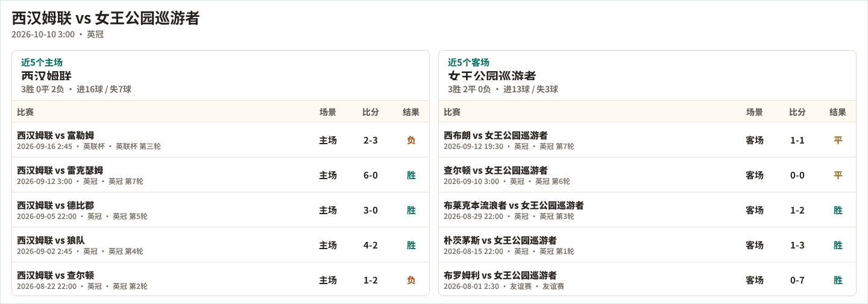Click the 胜 result in the 狼队 row

[x=411, y=245]
